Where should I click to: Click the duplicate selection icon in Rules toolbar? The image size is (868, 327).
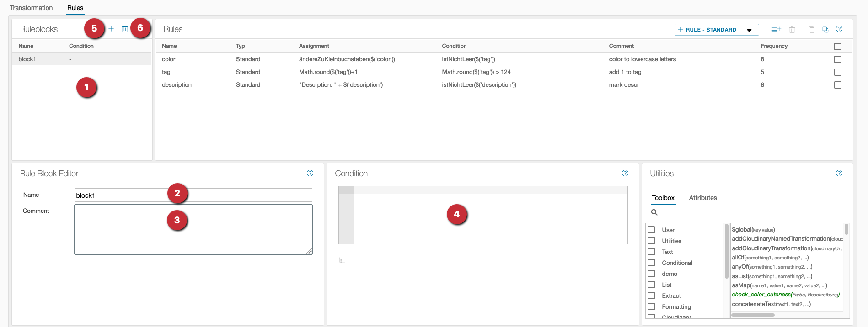point(825,30)
